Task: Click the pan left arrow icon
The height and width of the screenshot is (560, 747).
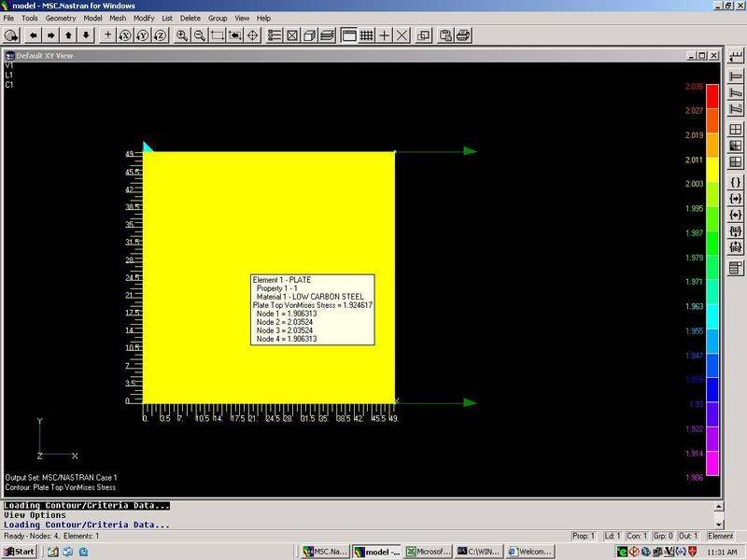Action: pyautogui.click(x=35, y=35)
